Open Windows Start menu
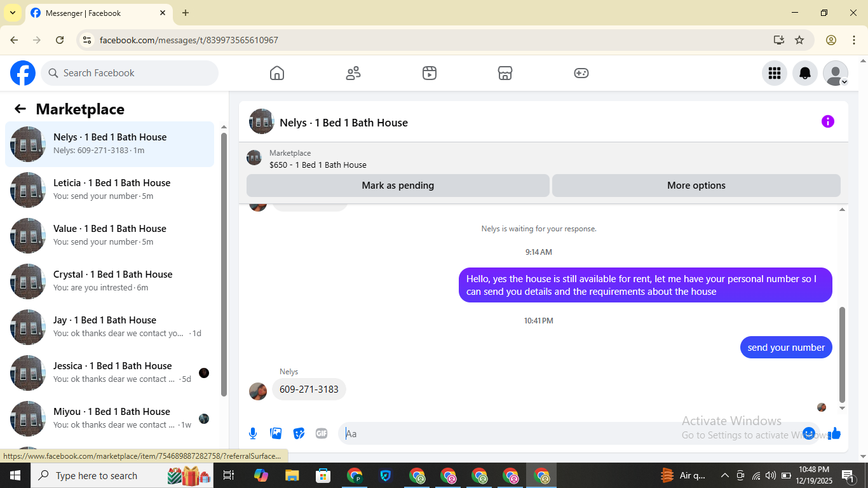 [15, 475]
